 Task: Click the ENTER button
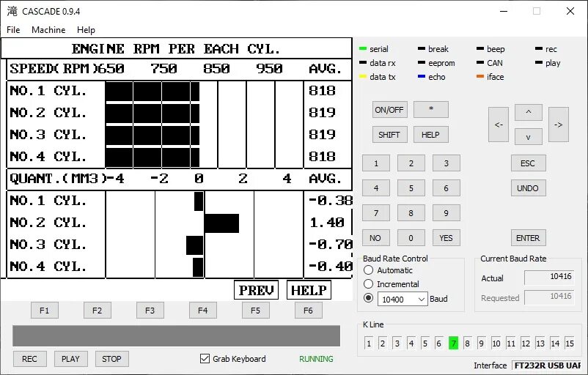click(x=528, y=238)
